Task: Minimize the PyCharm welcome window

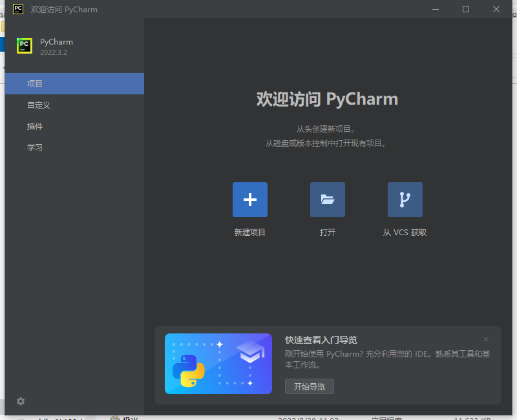Action: pyautogui.click(x=436, y=9)
